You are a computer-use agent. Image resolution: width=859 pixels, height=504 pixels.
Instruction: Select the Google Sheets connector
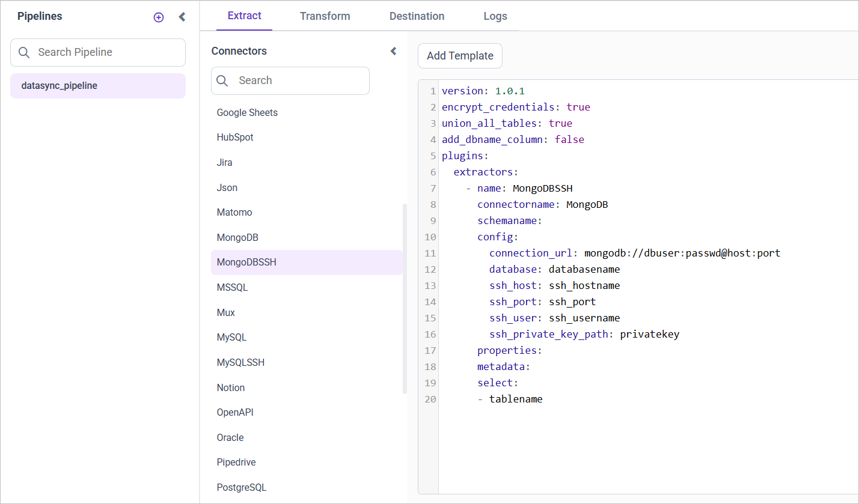(x=247, y=112)
